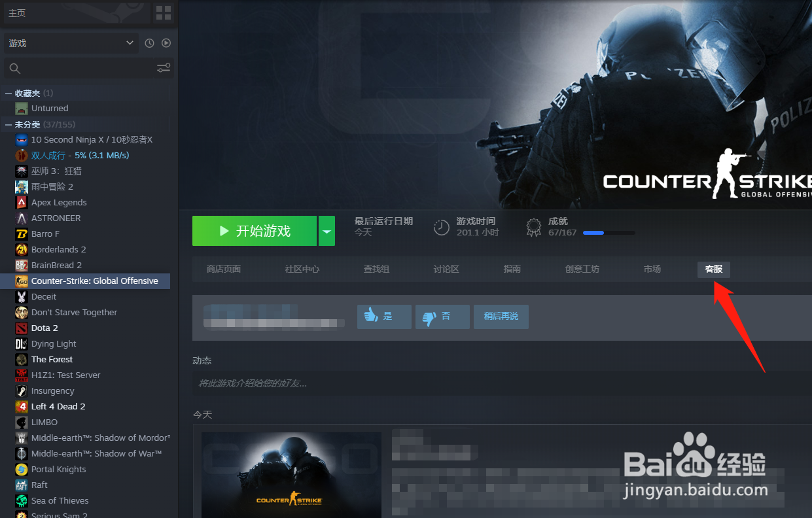Screen dimensions: 812x518
Task: Select the Dota 2 icon
Action: [22, 328]
